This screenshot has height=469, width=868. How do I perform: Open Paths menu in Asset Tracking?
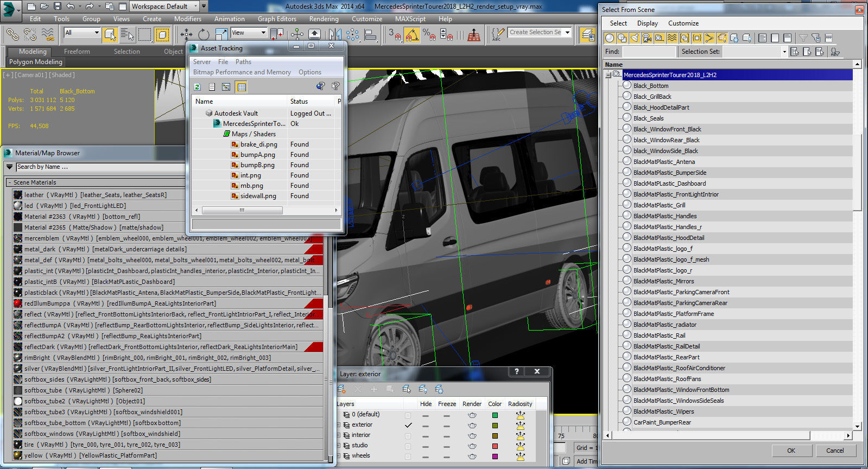(x=243, y=62)
